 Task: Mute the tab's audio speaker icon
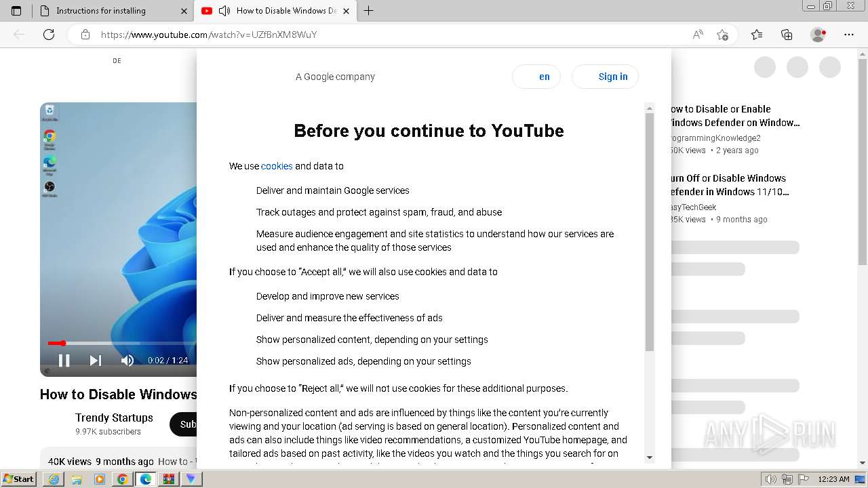pyautogui.click(x=224, y=11)
